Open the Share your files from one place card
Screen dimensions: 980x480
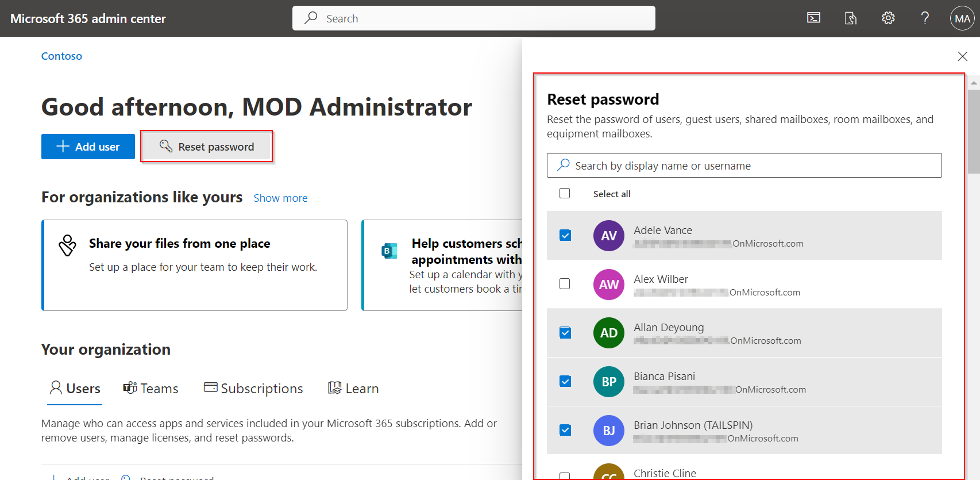pyautogui.click(x=194, y=265)
